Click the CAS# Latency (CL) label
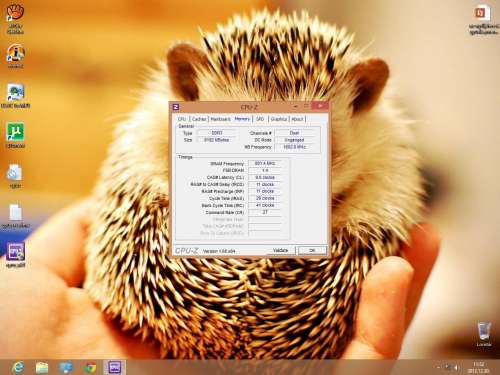The image size is (500, 375). (225, 178)
